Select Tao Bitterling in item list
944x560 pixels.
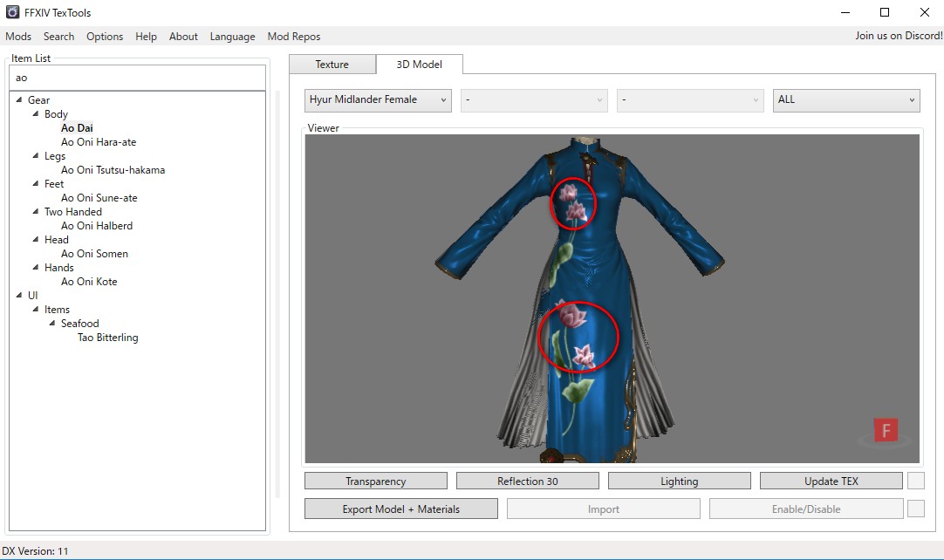point(107,338)
